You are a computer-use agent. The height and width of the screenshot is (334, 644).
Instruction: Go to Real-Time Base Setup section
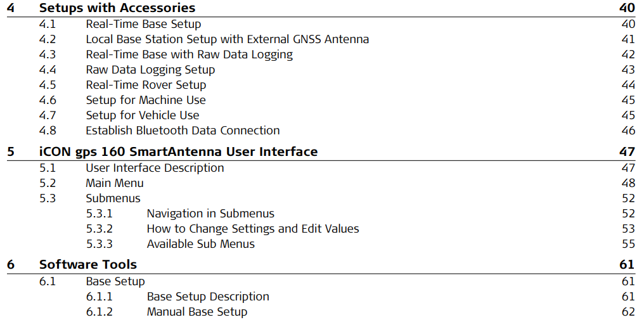point(143,24)
